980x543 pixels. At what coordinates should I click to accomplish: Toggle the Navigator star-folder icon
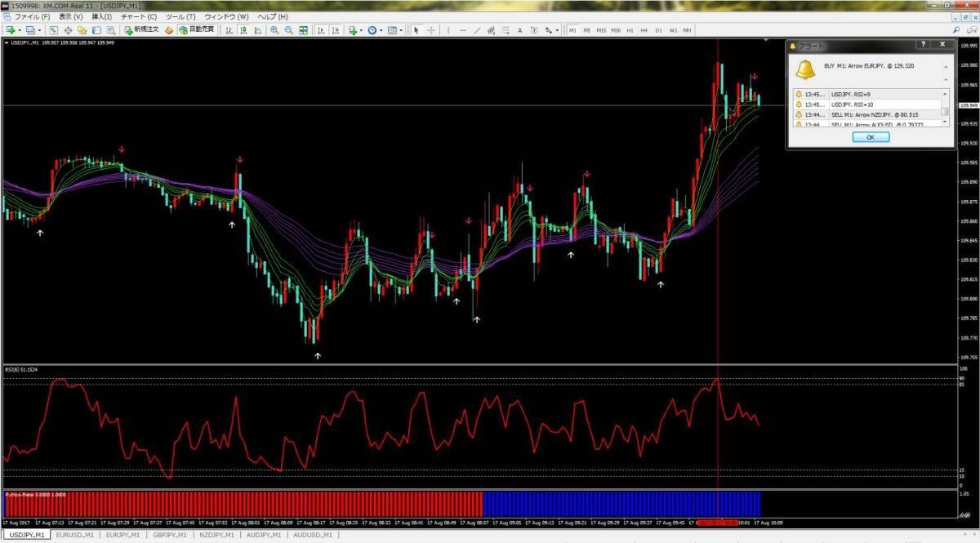(82, 30)
